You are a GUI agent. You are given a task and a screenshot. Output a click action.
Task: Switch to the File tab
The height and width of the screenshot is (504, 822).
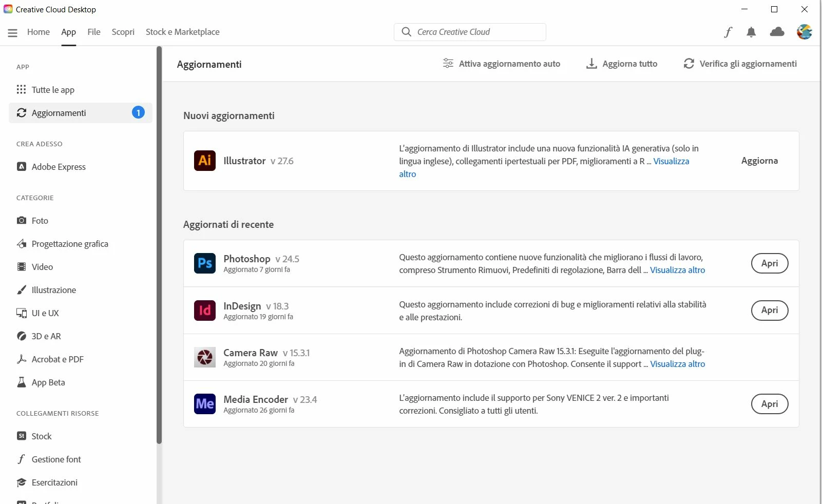tap(94, 32)
